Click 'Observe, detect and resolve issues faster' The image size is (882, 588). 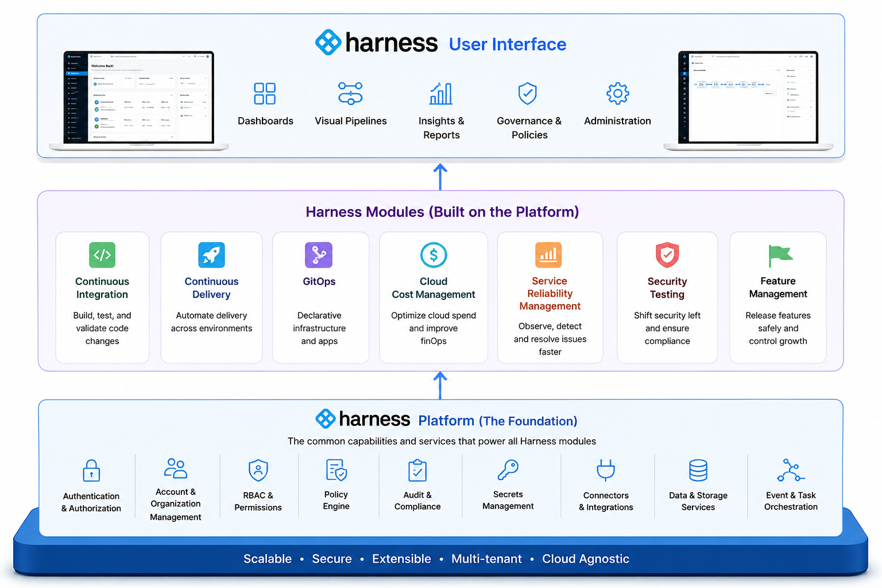[x=550, y=339]
